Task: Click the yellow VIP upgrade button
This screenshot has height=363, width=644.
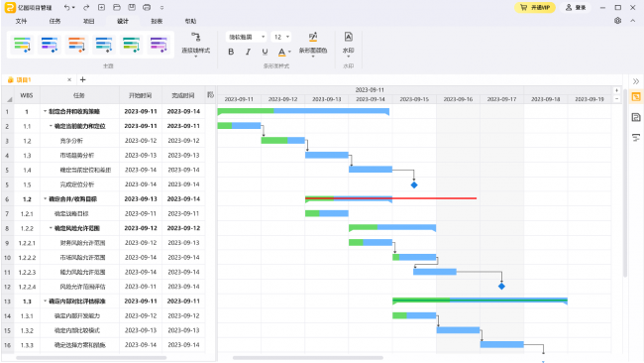Action: click(x=535, y=7)
